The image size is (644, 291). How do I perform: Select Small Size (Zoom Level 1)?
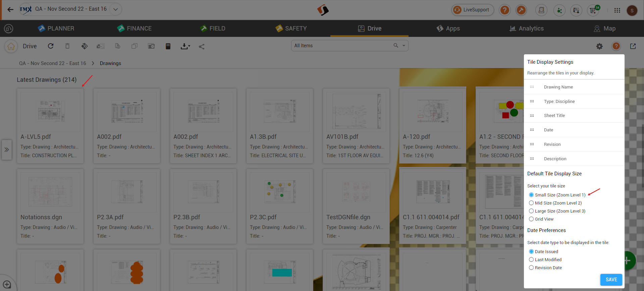click(x=531, y=195)
